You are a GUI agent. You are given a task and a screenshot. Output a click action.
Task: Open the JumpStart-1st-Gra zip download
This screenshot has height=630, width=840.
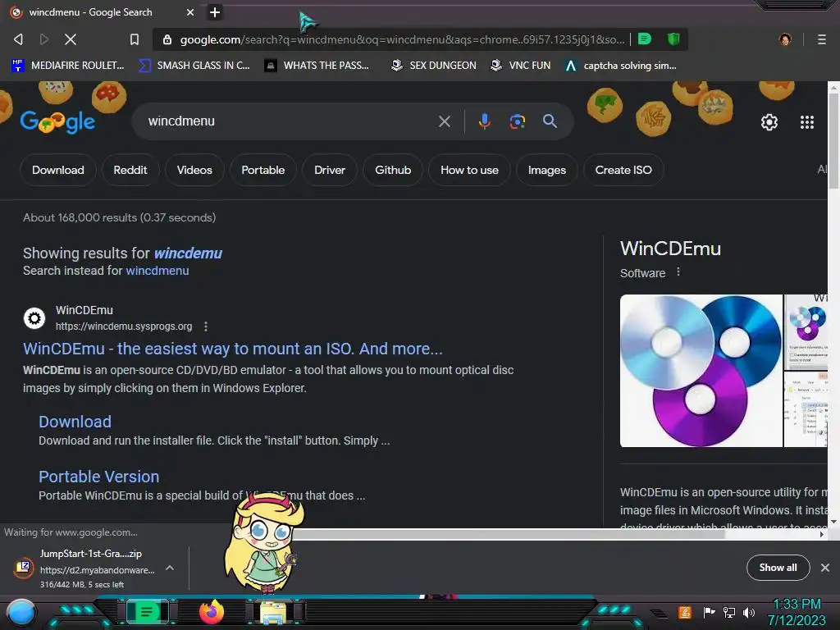tap(90, 554)
